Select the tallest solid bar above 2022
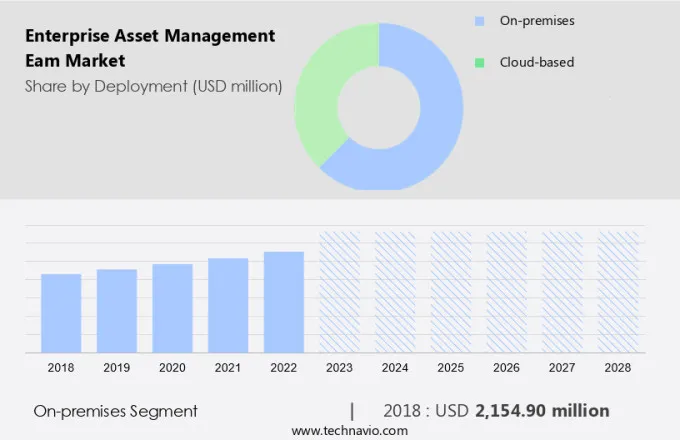The height and width of the screenshot is (440, 680). click(284, 302)
